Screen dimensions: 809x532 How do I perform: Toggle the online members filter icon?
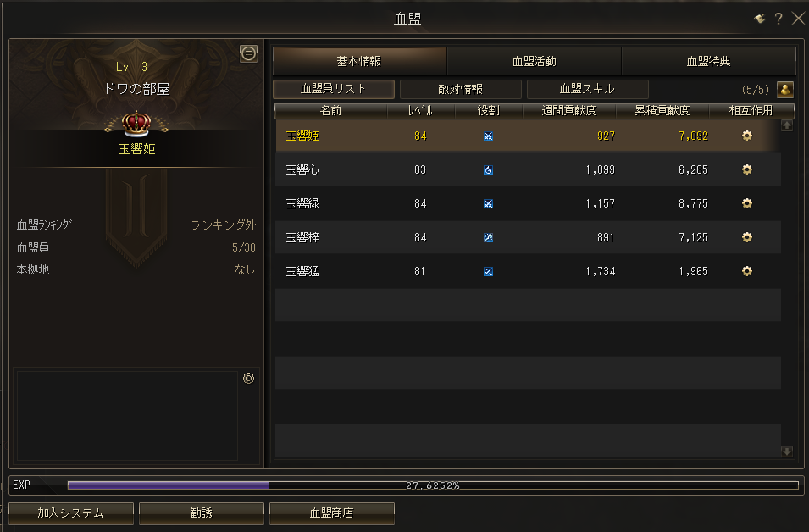[785, 89]
